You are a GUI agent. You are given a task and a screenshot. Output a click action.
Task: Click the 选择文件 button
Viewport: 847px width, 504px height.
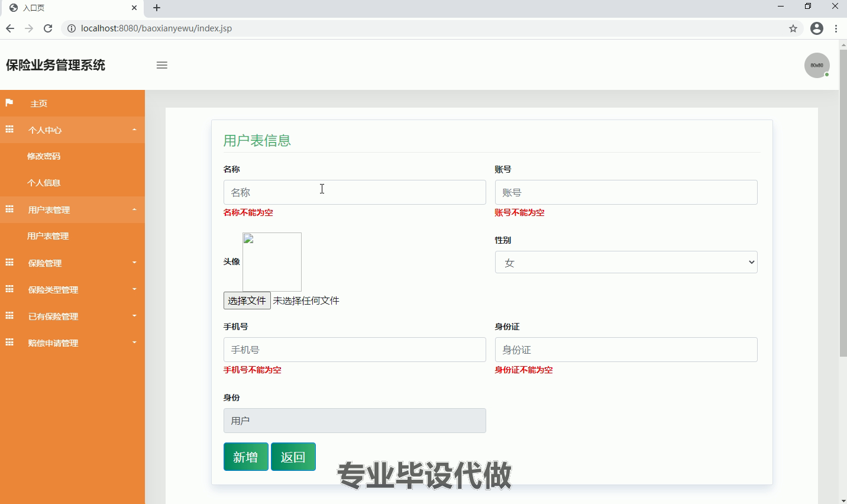point(247,301)
